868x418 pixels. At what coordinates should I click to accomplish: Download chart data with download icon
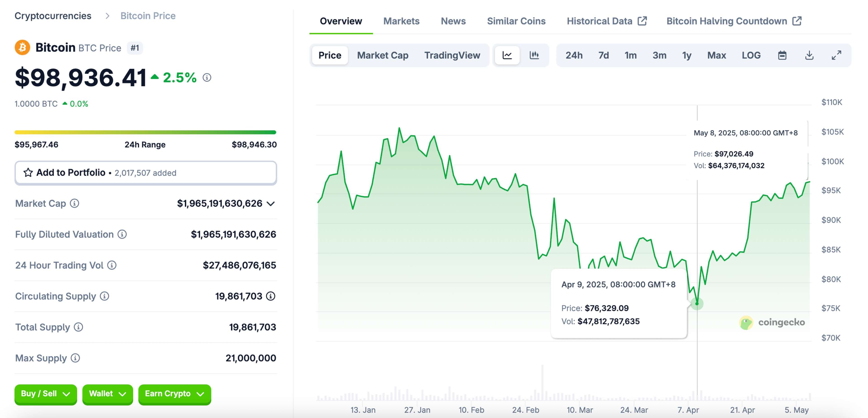click(809, 55)
